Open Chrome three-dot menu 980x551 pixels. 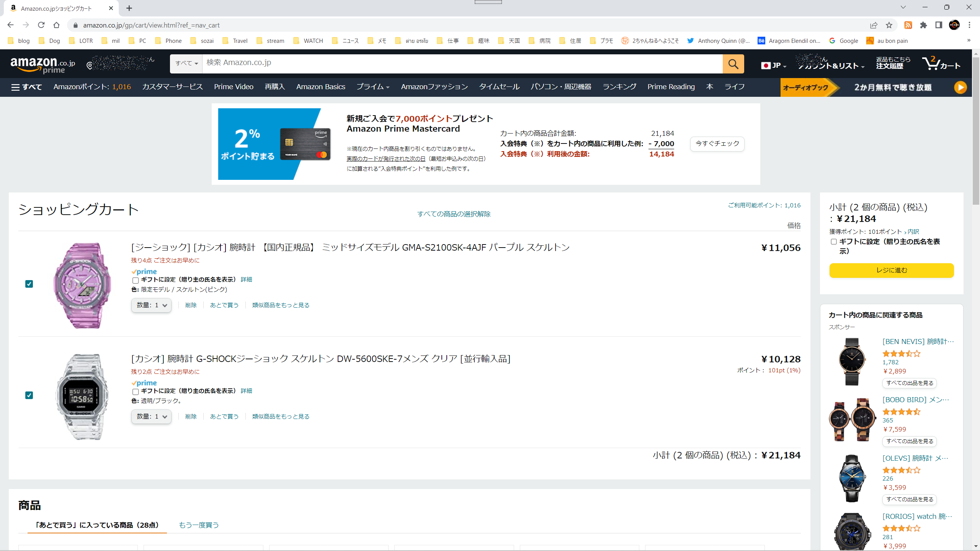[x=969, y=25]
